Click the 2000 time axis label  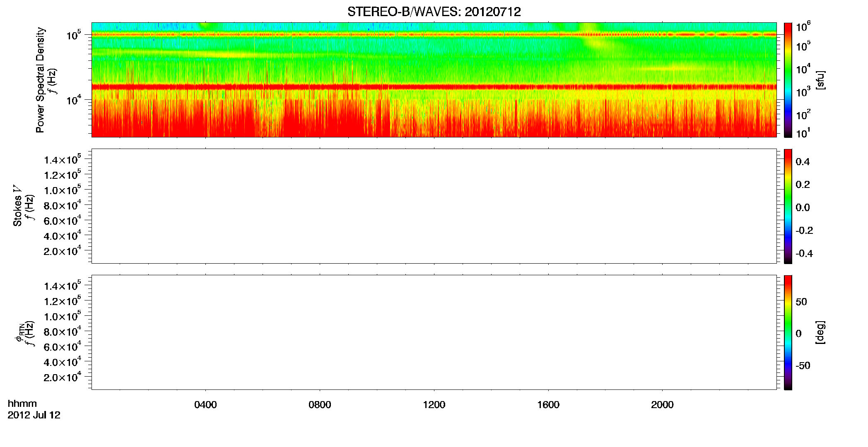pos(662,405)
